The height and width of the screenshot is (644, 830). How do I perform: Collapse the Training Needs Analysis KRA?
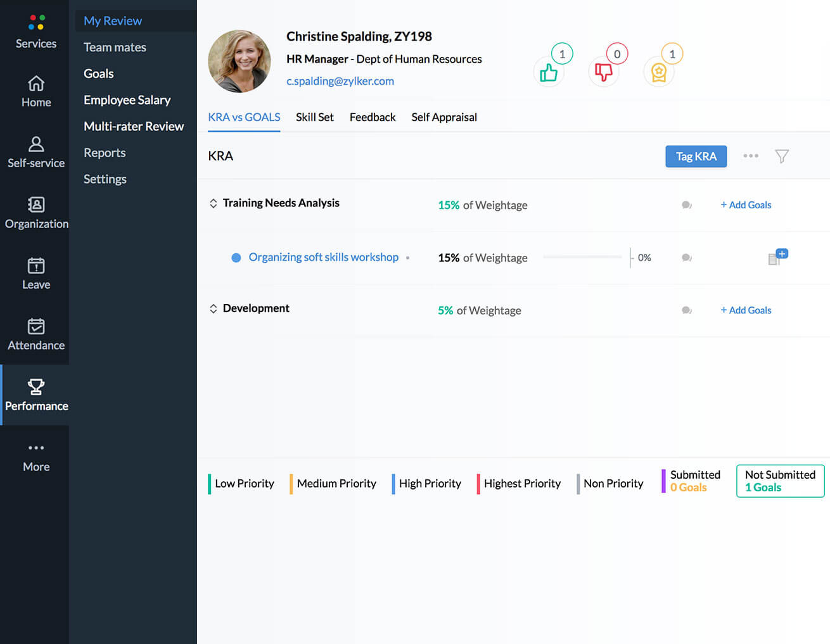point(214,203)
